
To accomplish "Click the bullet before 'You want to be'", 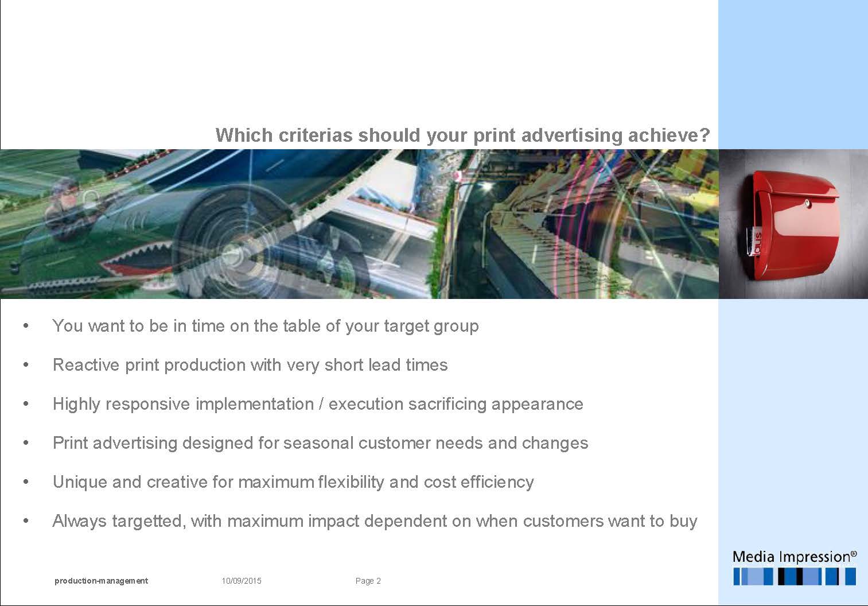I will coord(26,326).
